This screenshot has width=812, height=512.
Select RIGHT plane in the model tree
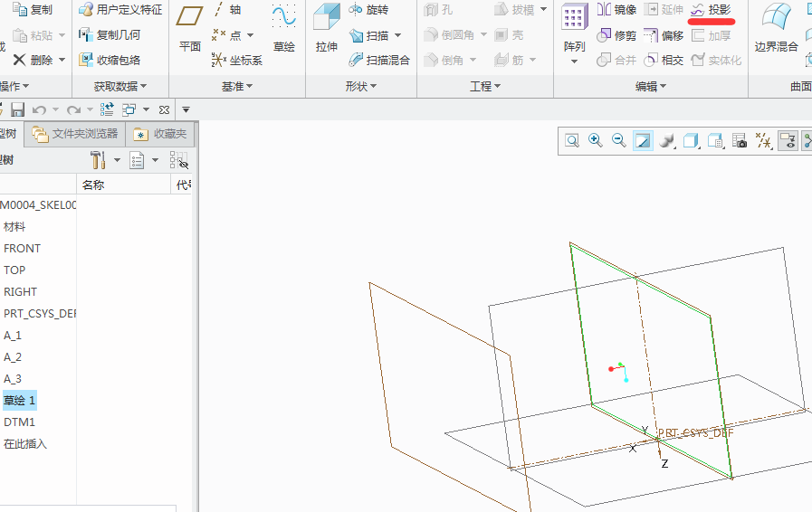click(x=20, y=292)
